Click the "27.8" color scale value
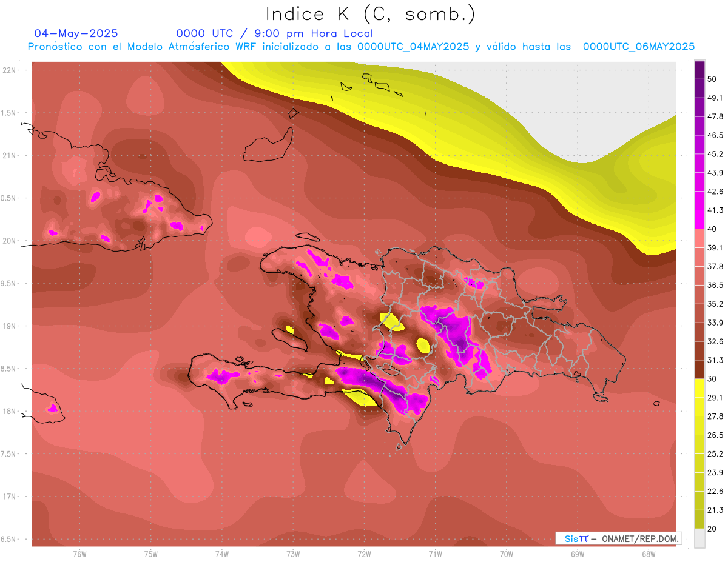The image size is (728, 562). (715, 416)
